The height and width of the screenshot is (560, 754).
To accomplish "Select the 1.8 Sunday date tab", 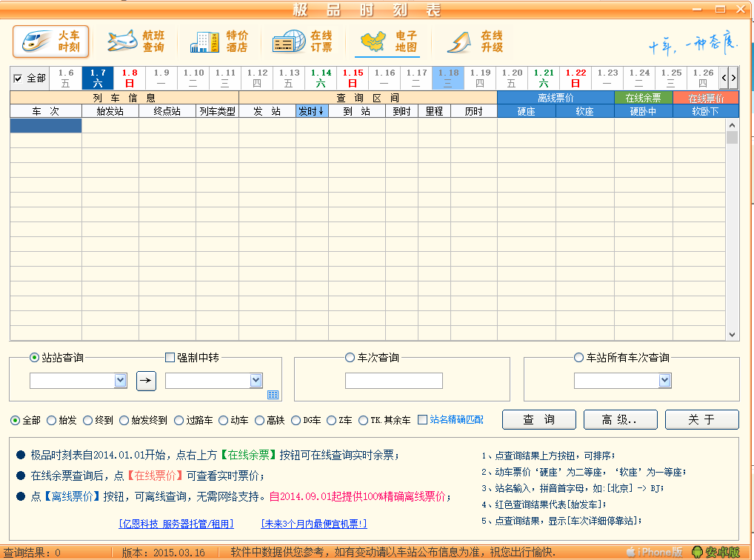I will [130, 78].
